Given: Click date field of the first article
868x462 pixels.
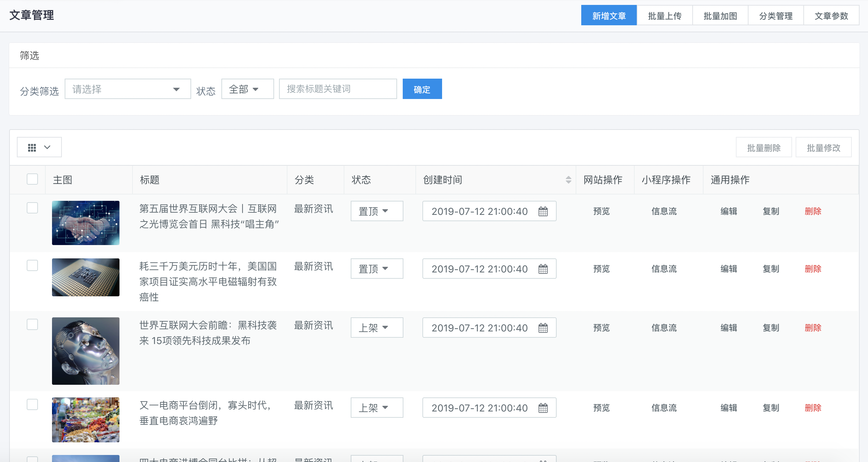Looking at the screenshot, I should point(489,211).
